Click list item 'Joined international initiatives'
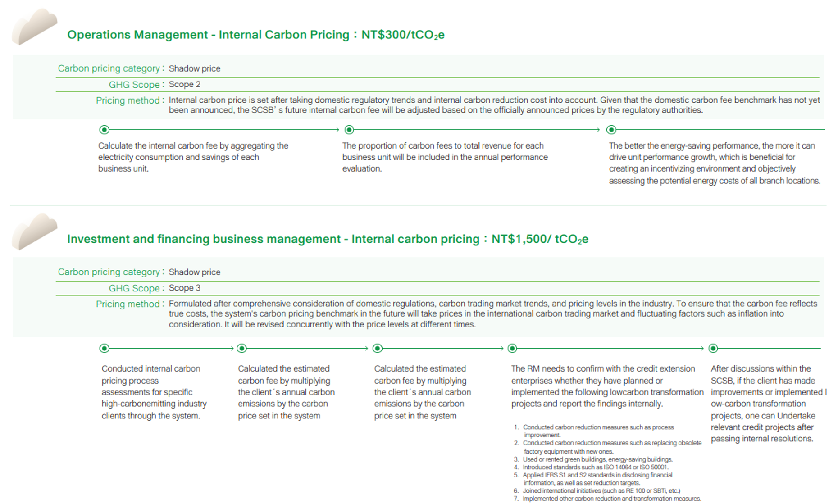The height and width of the screenshot is (504, 838). click(x=601, y=491)
